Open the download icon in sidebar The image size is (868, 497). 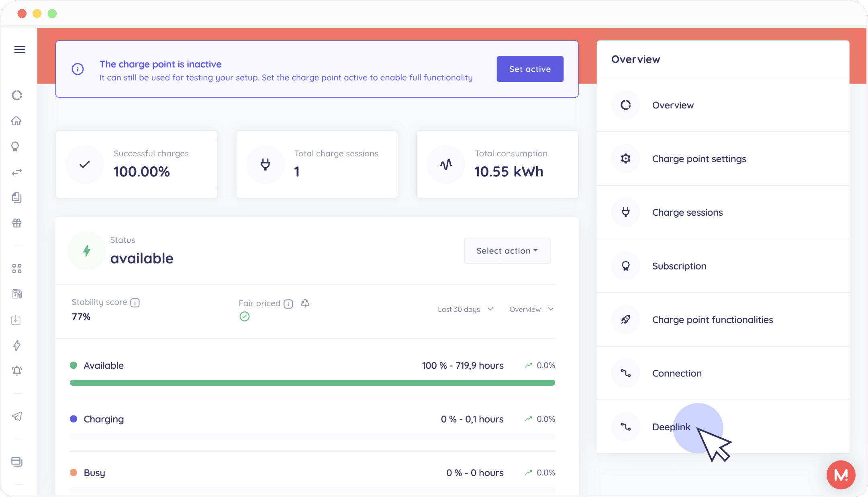pyautogui.click(x=16, y=320)
